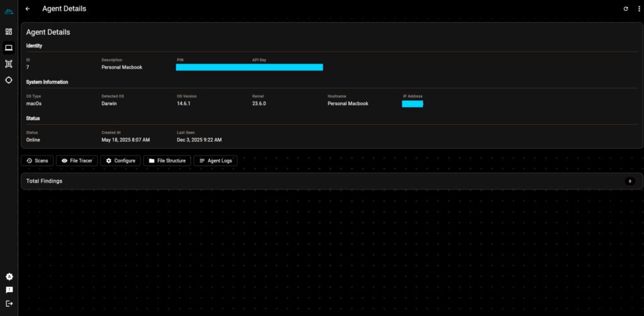Click the OS Version value 14.6.1
Image resolution: width=644 pixels, height=316 pixels.
click(x=184, y=104)
